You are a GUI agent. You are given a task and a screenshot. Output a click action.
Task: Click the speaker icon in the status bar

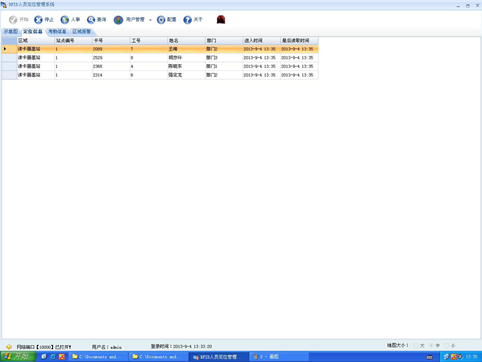(9, 347)
